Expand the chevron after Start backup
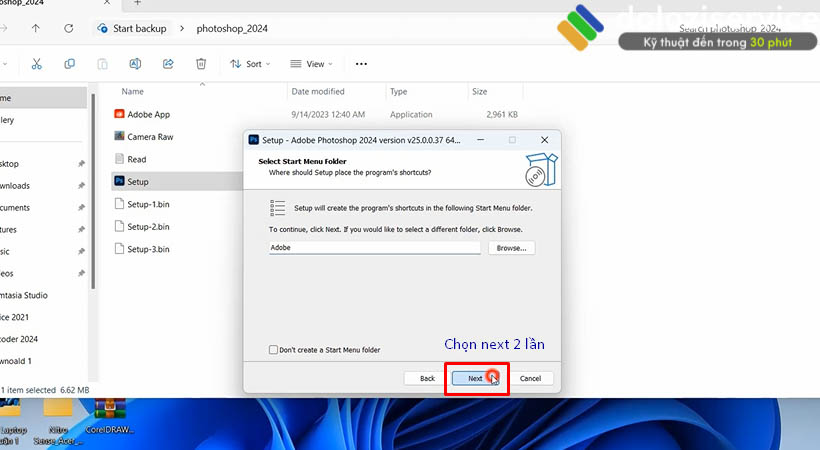The height and width of the screenshot is (450, 820). pos(182,28)
